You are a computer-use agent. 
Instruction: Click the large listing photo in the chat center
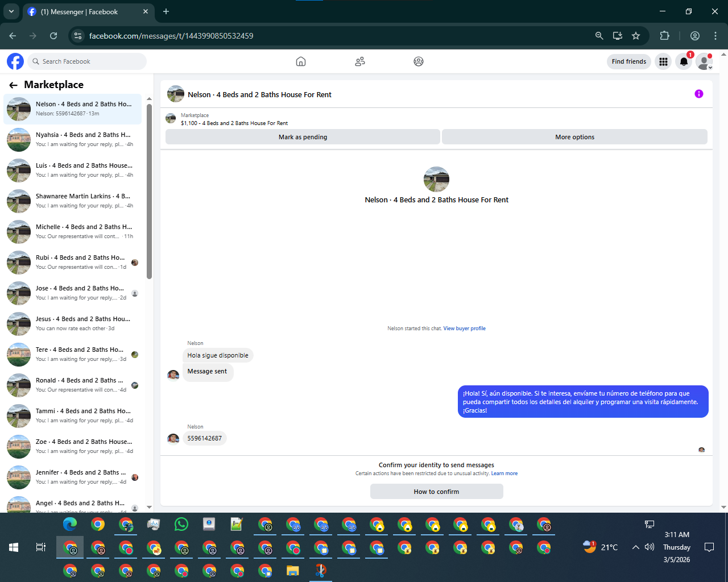(x=437, y=179)
